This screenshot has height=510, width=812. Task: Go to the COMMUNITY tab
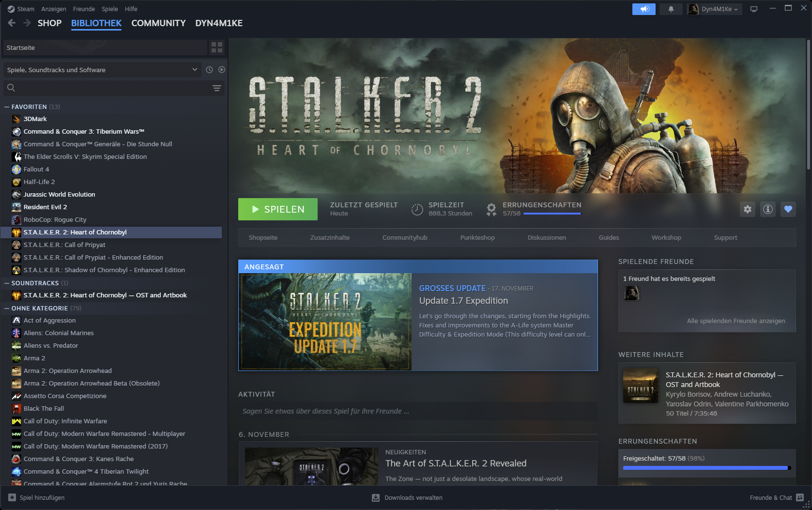[158, 23]
